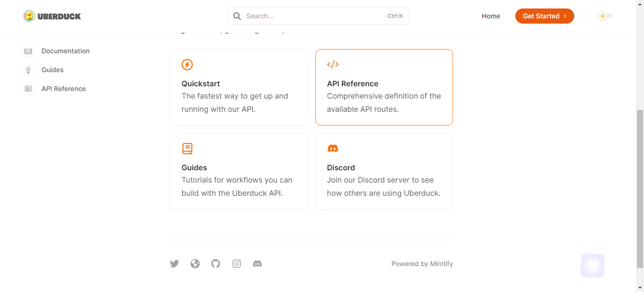Open the API Reference card title
The height and width of the screenshot is (292, 644).
[353, 83]
